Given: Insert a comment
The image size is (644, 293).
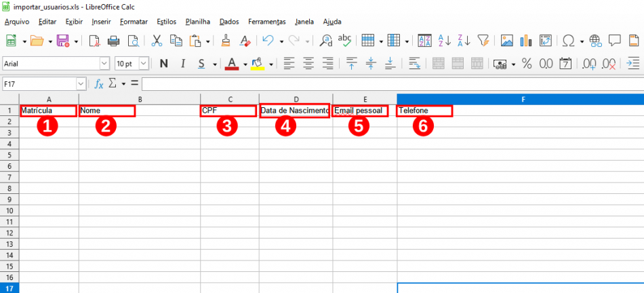Looking at the screenshot, I should pyautogui.click(x=614, y=41).
